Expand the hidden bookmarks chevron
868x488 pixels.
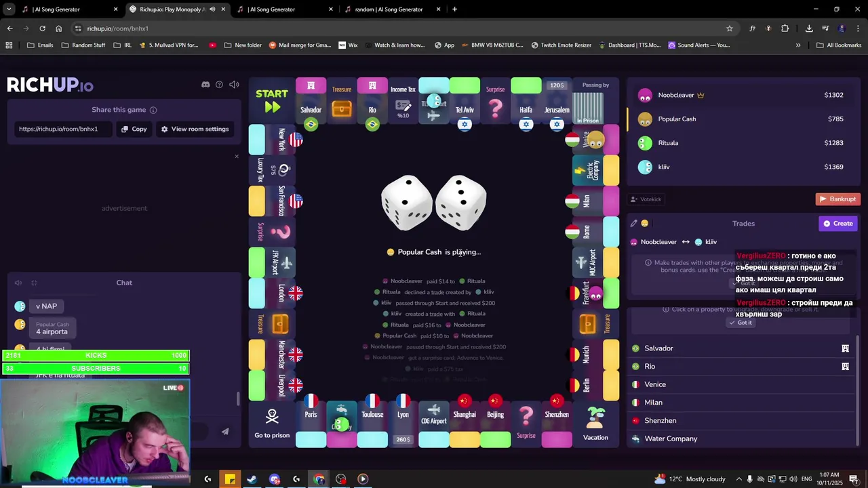tap(798, 45)
